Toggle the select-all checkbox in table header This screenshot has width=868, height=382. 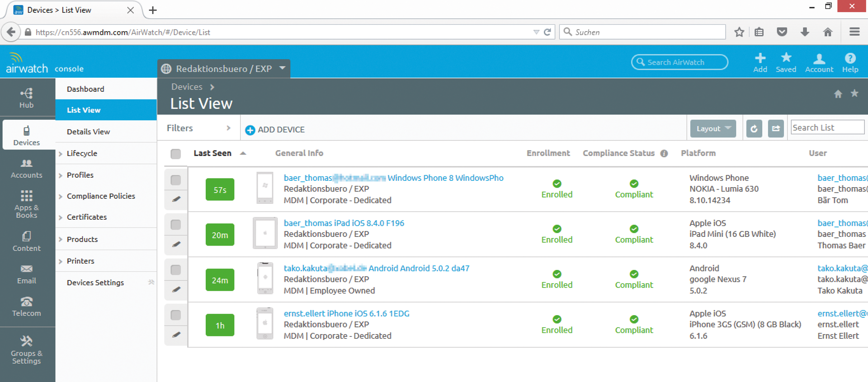[x=176, y=154]
